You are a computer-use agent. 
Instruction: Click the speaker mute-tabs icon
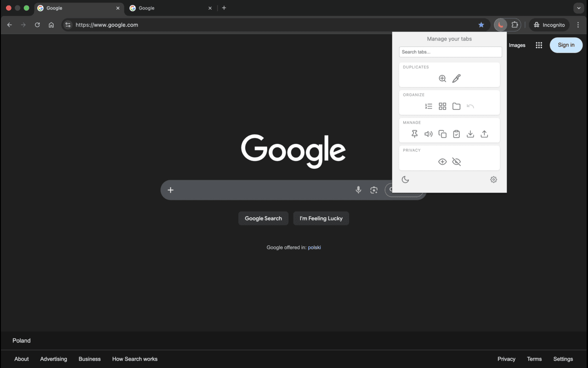tap(429, 134)
